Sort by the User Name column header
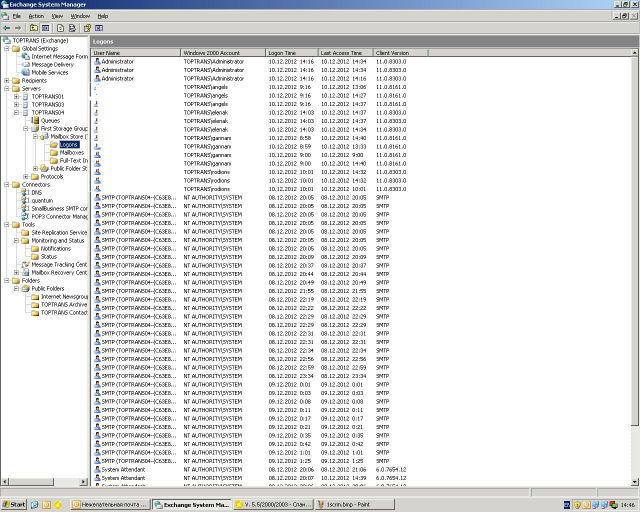This screenshot has width=640, height=512. coord(136,53)
